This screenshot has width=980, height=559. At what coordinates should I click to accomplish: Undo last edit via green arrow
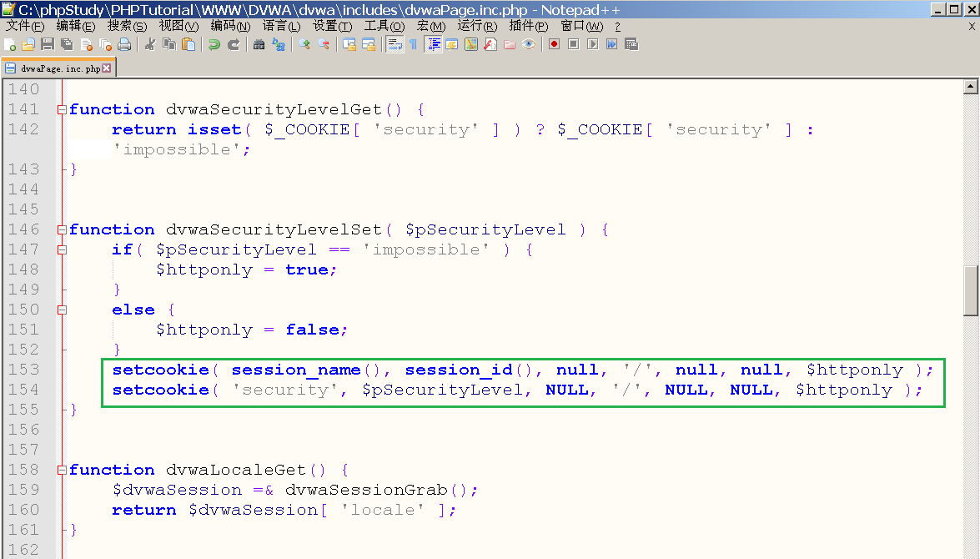(x=214, y=44)
